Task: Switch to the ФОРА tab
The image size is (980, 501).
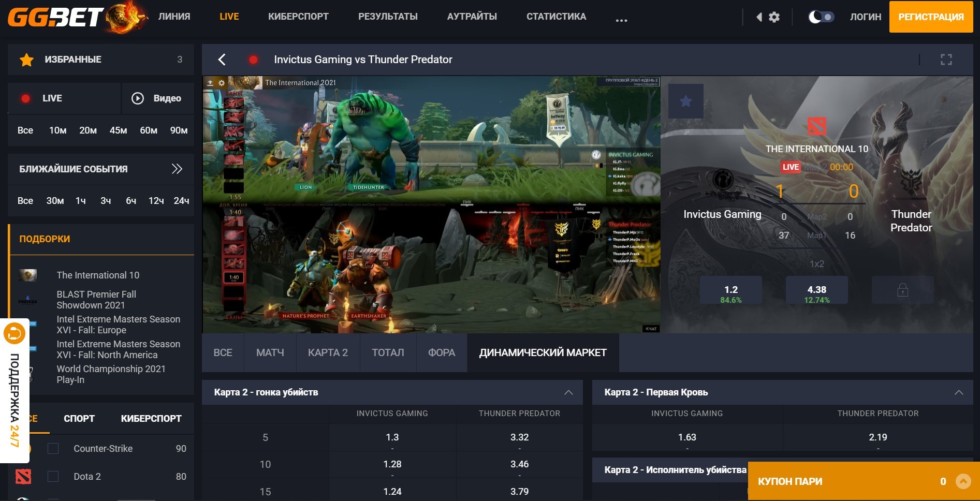Action: point(442,353)
